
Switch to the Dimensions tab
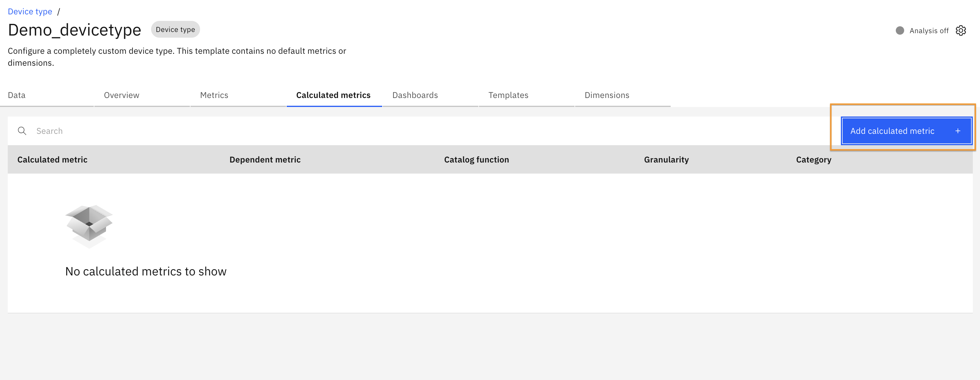(622, 95)
